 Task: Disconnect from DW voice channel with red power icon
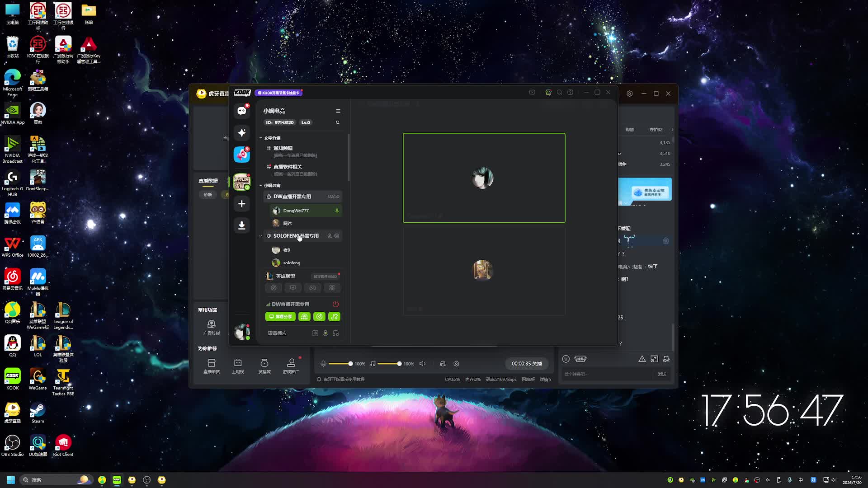335,304
